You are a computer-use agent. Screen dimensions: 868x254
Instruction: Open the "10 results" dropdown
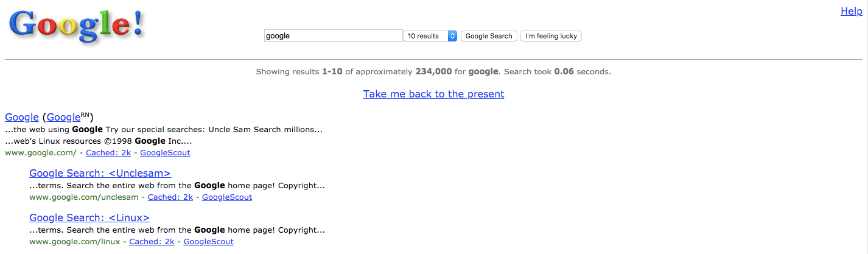pos(430,36)
